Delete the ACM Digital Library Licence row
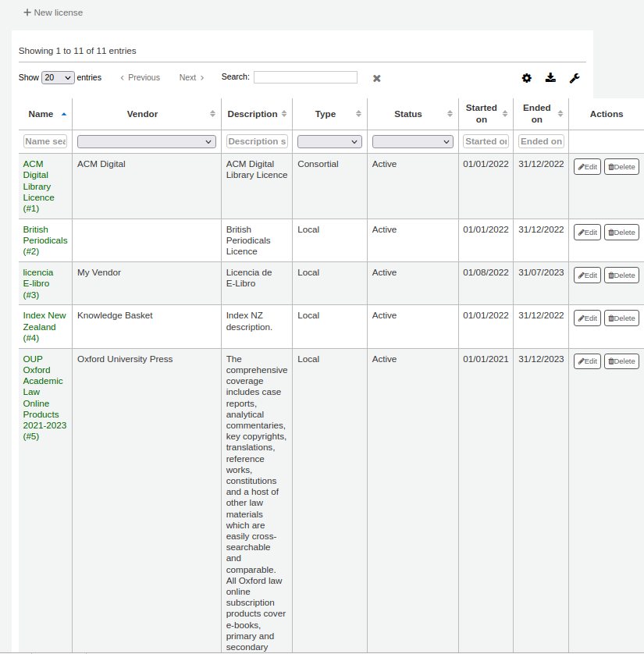The height and width of the screenshot is (654, 644). 621,167
